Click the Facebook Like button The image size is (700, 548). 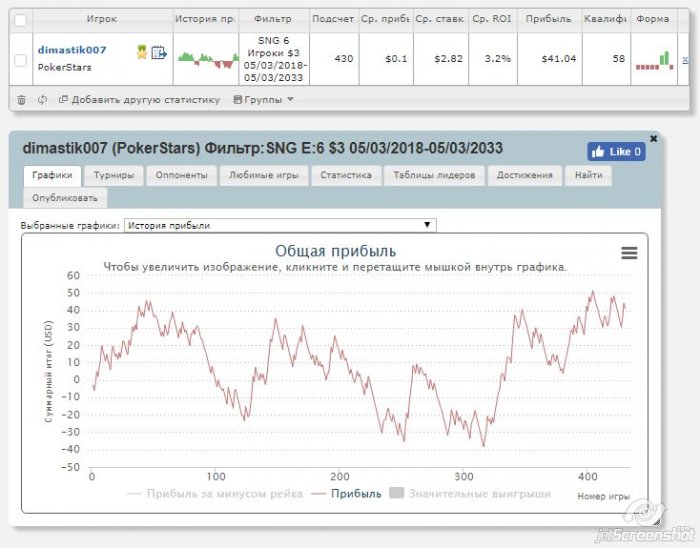click(616, 152)
